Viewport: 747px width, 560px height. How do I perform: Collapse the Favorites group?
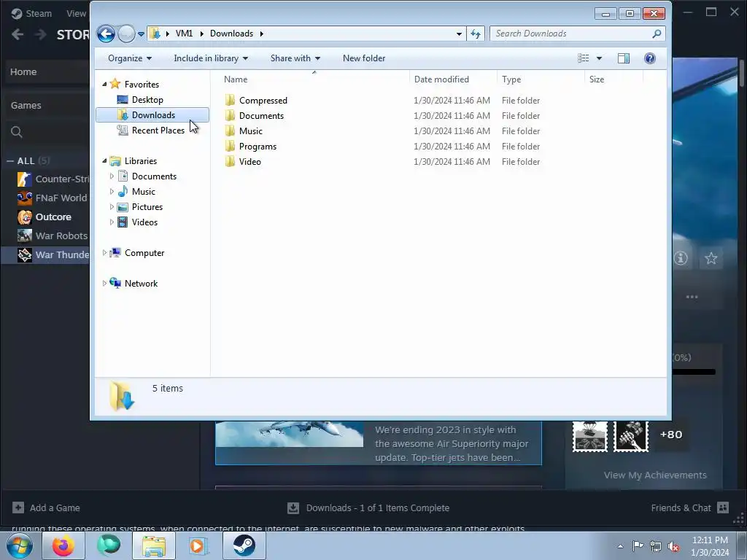(104, 85)
